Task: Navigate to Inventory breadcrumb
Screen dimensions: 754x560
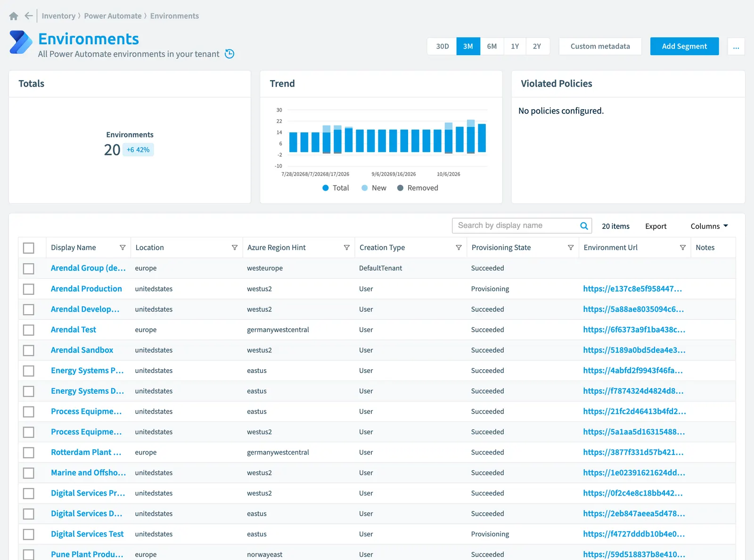Action: [x=58, y=16]
